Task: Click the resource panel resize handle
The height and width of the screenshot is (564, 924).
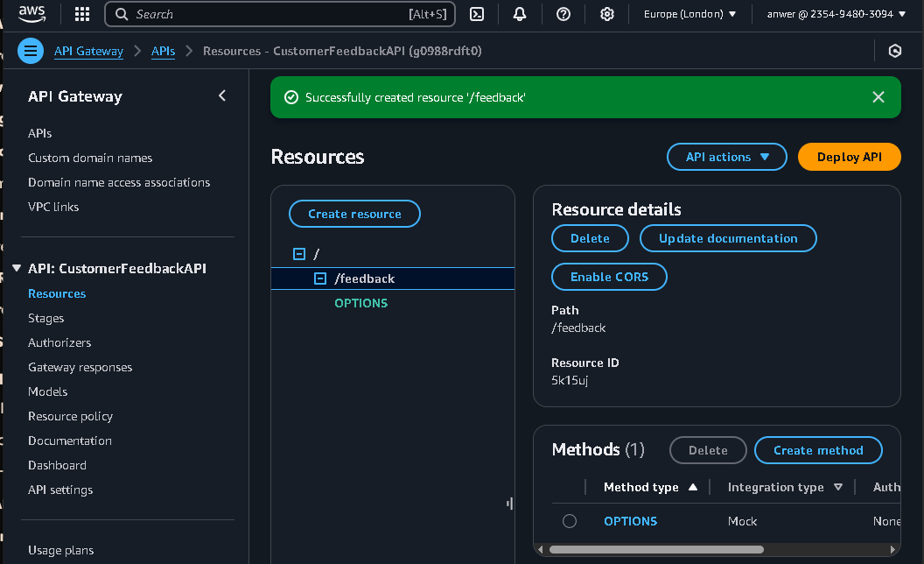Action: coord(510,504)
